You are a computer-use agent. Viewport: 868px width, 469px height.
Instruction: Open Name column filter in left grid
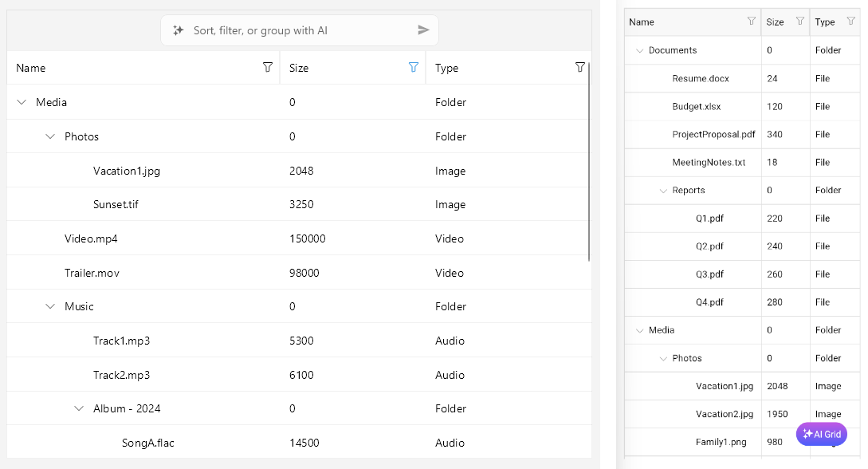[268, 68]
